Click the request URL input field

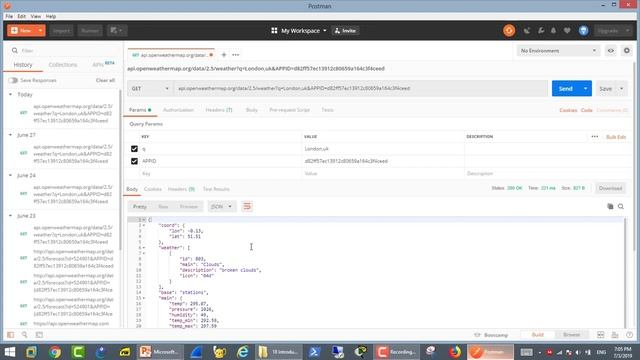click(x=361, y=89)
